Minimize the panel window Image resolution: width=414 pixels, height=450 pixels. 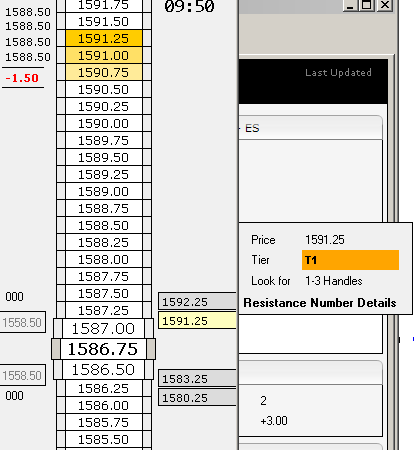(x=351, y=5)
